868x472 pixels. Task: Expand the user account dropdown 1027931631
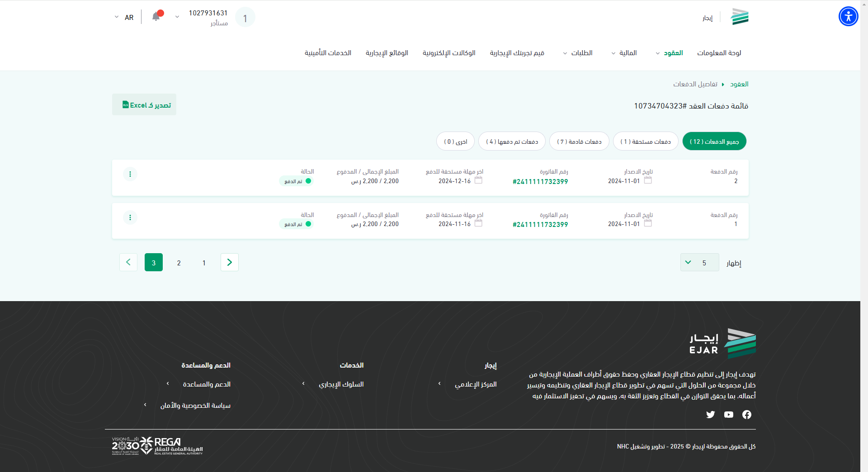tap(177, 17)
